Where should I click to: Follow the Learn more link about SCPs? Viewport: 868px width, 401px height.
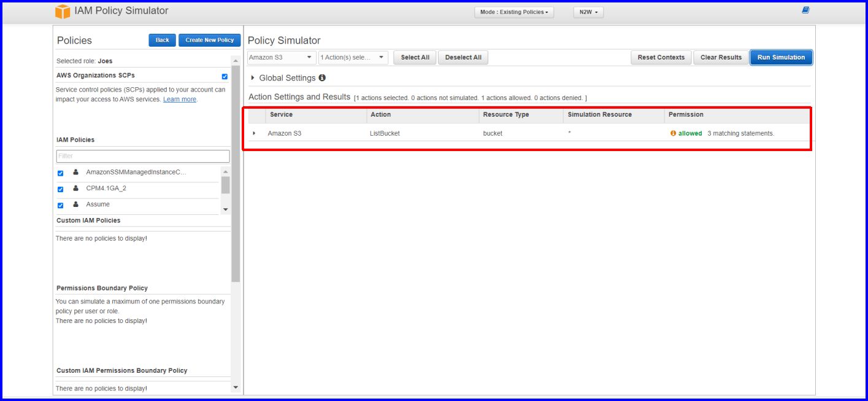(179, 99)
